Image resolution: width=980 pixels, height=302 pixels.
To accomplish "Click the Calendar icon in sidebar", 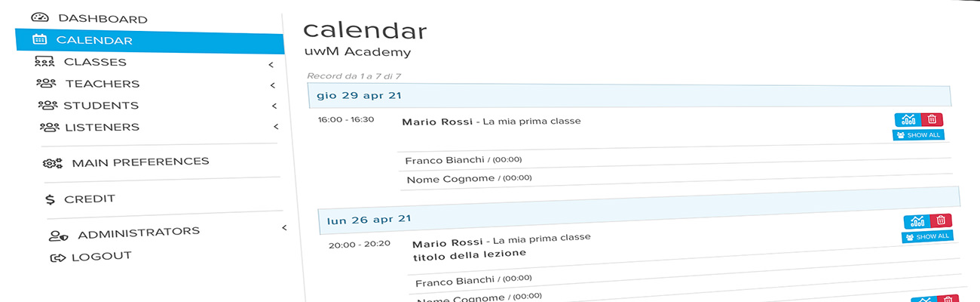I will [x=41, y=40].
